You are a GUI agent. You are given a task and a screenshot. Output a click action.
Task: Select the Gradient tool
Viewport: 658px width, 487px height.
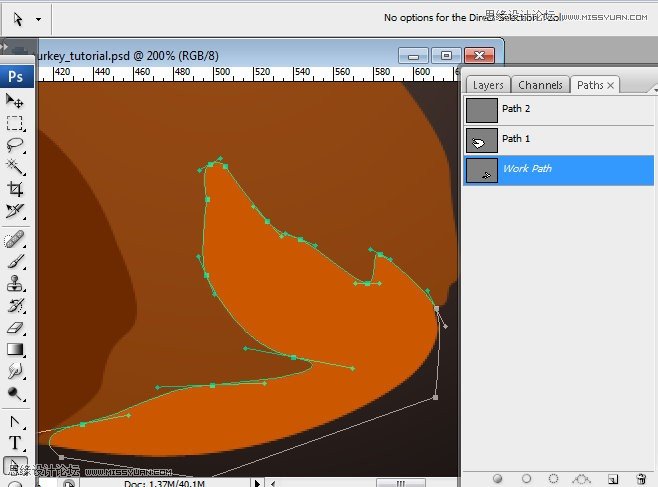click(15, 349)
